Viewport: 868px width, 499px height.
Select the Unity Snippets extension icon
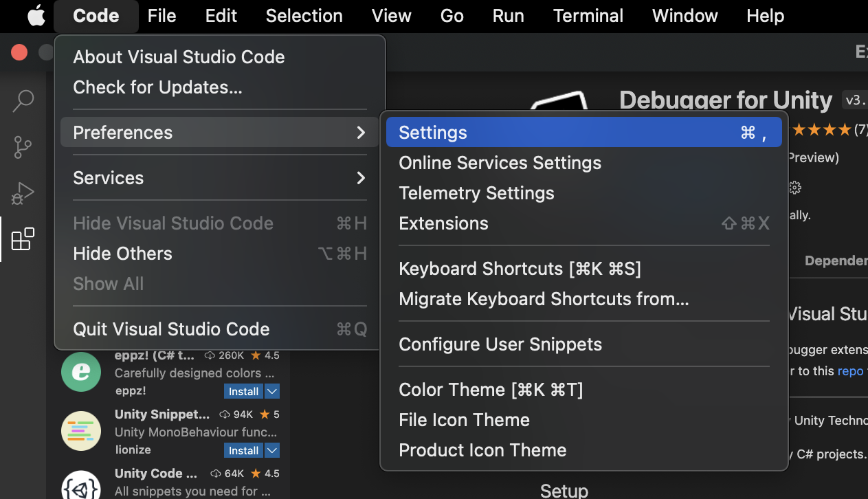(81, 431)
